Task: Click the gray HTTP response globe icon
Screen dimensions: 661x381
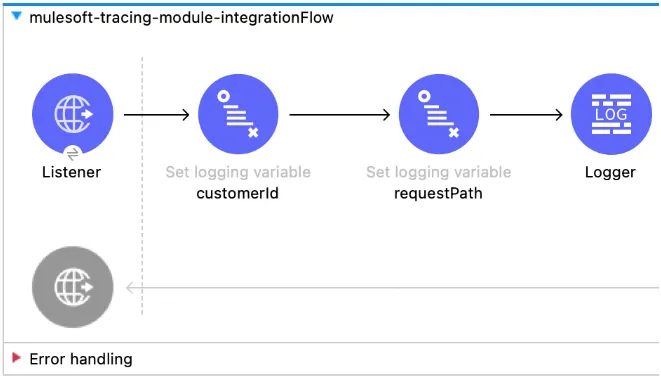Action: pyautogui.click(x=73, y=287)
